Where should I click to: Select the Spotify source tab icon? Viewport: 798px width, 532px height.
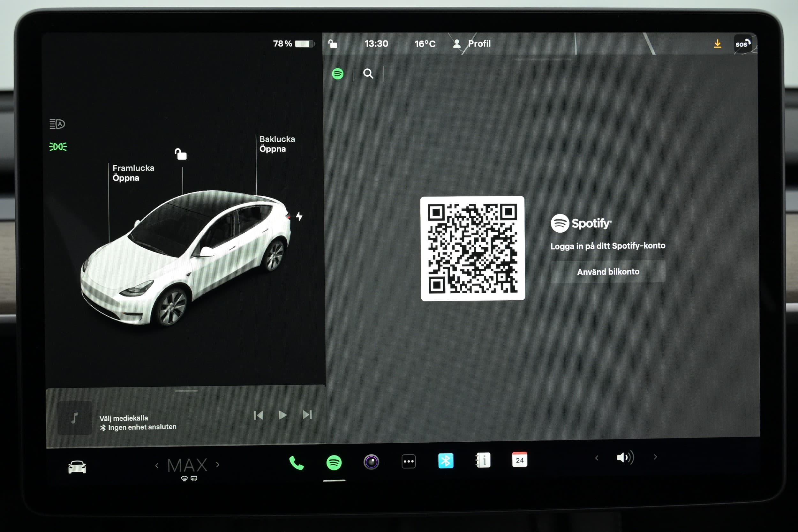coord(338,74)
